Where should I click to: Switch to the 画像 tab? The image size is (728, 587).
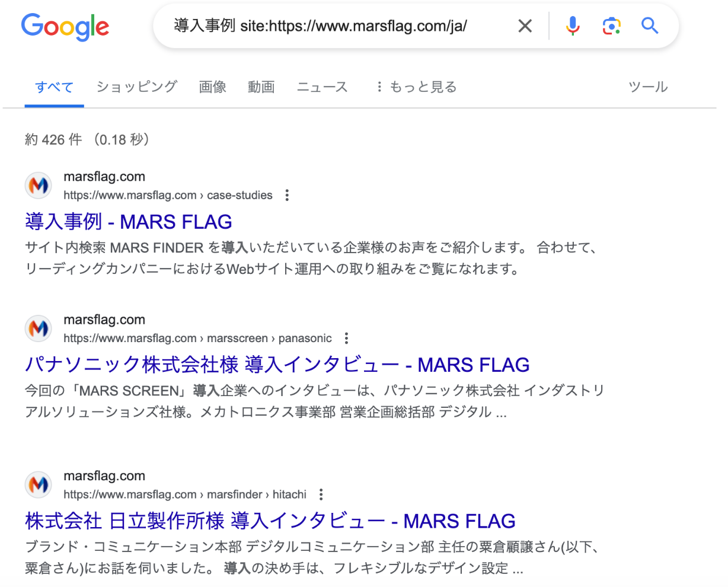(x=212, y=87)
